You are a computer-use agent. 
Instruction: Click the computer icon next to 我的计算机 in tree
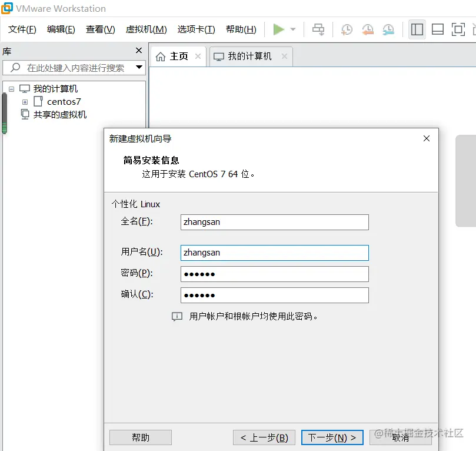coord(25,89)
